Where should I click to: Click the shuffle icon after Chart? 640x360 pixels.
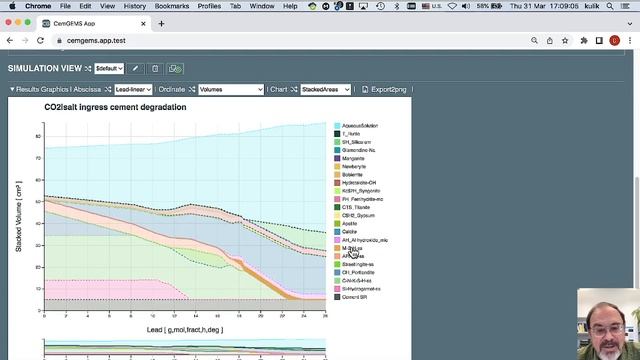point(294,89)
